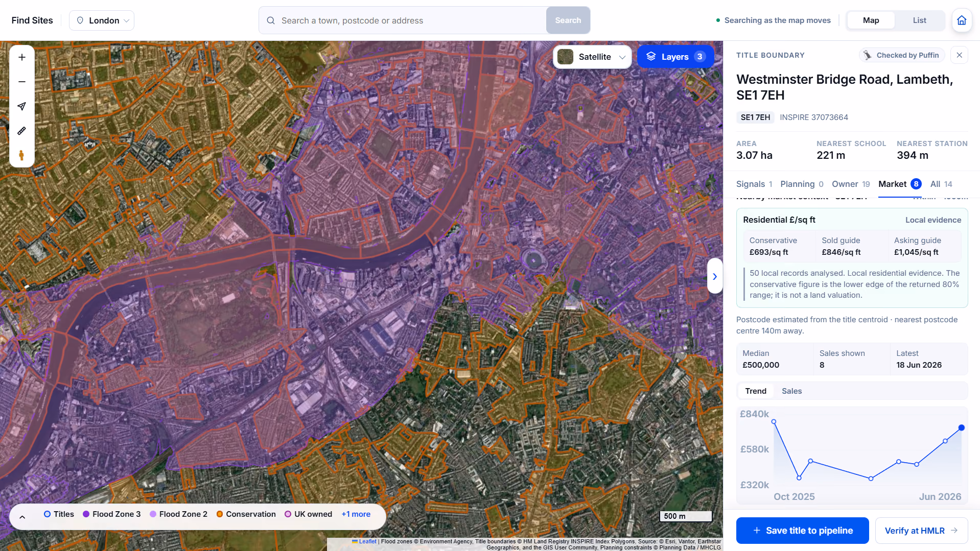
Task: Open the Signals tab
Action: click(754, 184)
